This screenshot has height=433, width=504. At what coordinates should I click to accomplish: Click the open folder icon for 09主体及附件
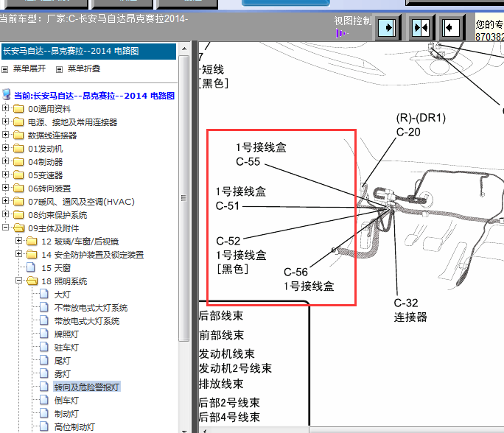pyautogui.click(x=18, y=228)
